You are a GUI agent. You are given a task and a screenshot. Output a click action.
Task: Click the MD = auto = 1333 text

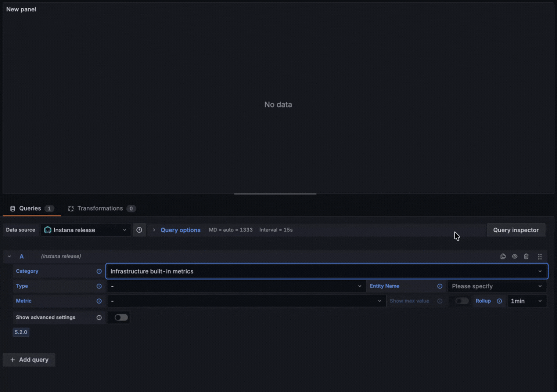click(x=231, y=230)
